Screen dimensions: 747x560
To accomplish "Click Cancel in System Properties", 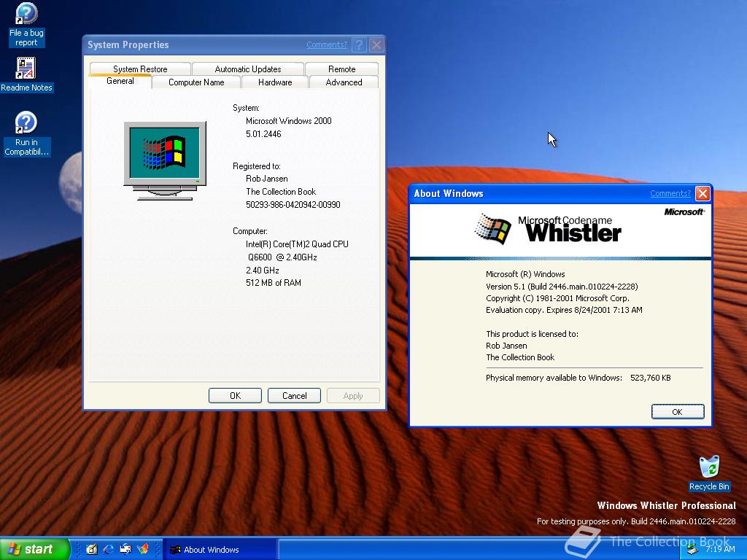I will click(294, 396).
